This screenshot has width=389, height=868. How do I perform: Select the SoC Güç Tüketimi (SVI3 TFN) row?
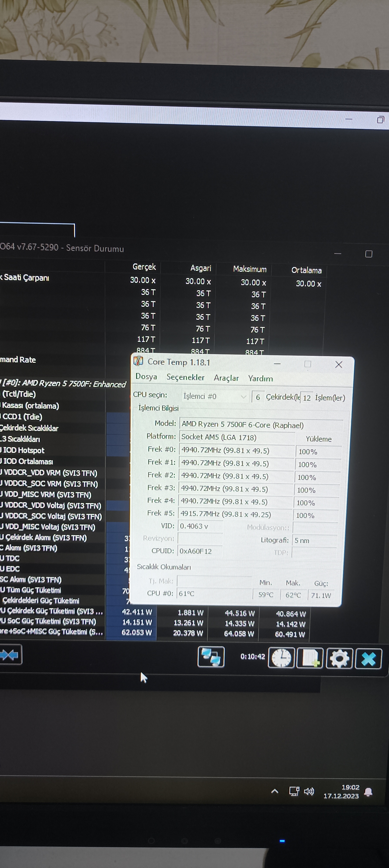(x=48, y=621)
